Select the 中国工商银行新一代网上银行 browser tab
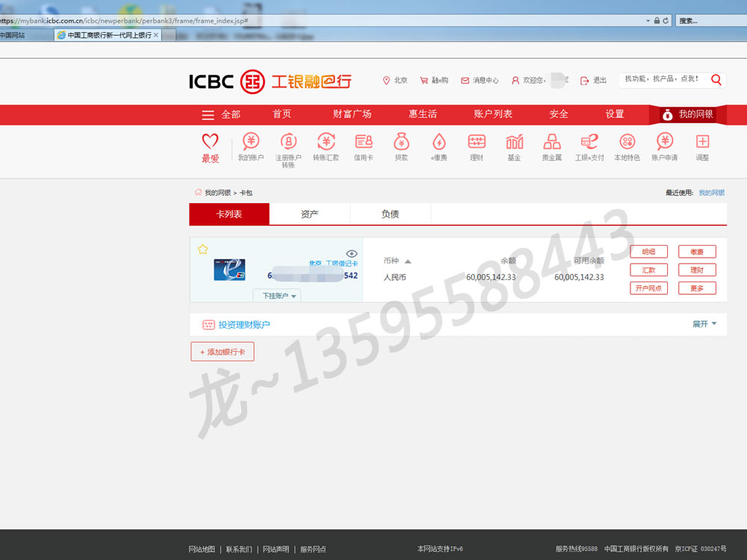The height and width of the screenshot is (560, 747). click(x=109, y=35)
